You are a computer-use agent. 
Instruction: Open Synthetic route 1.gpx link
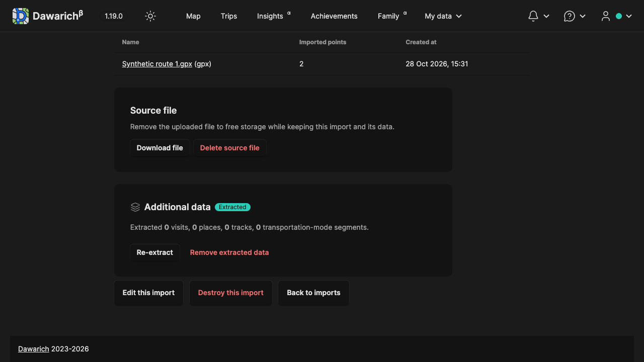(157, 64)
